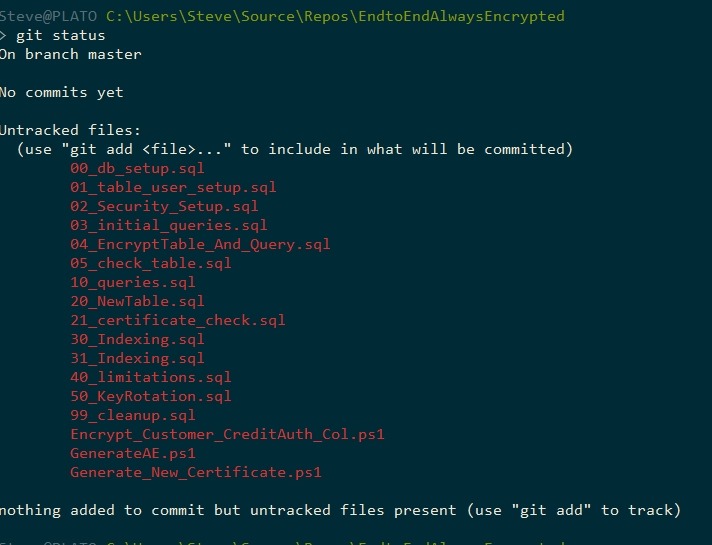The image size is (712, 545).
Task: Click the typed "git status" command
Action: point(60,35)
